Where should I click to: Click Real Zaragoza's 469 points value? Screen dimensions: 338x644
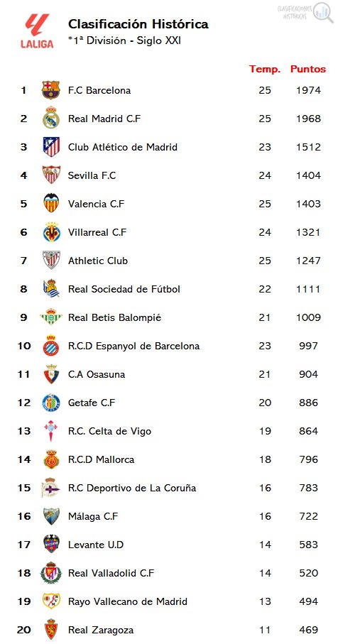308,630
